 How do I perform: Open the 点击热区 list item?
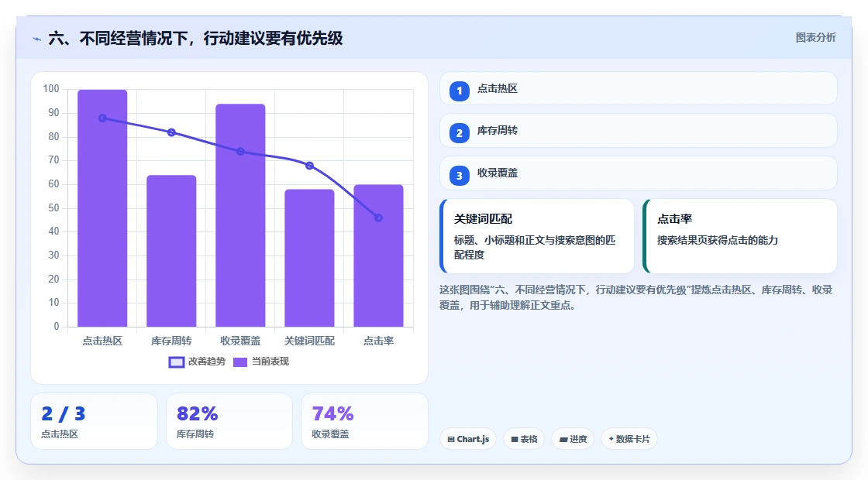click(639, 88)
